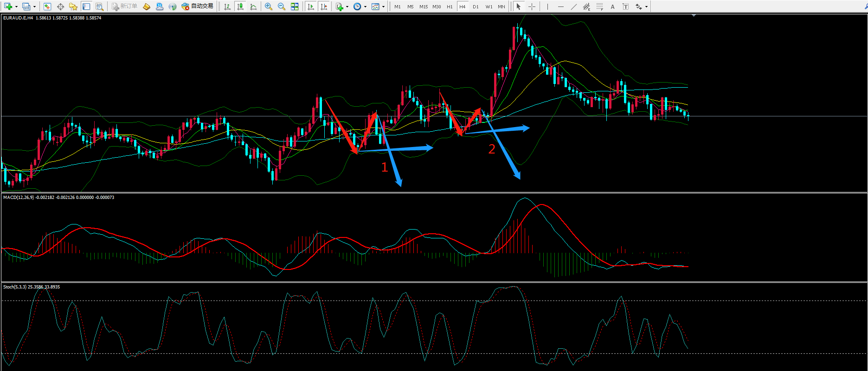Select the crosshair cursor tool

click(532, 6)
